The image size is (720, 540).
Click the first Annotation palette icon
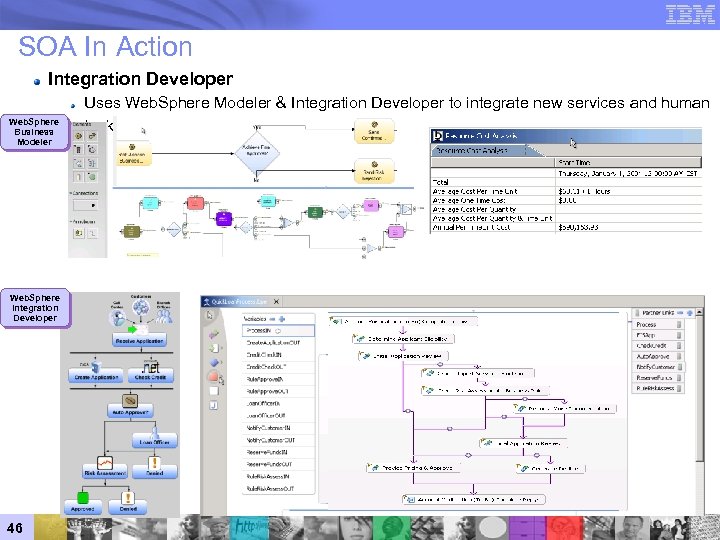[79, 233]
